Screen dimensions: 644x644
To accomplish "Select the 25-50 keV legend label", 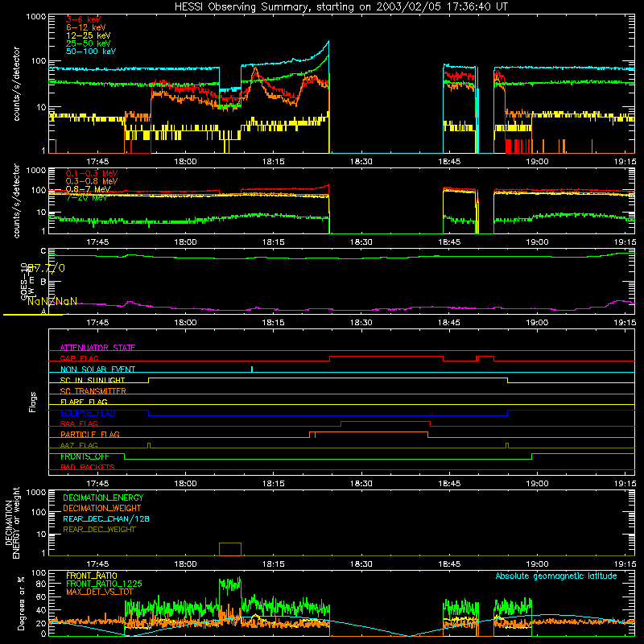I will [x=88, y=43].
